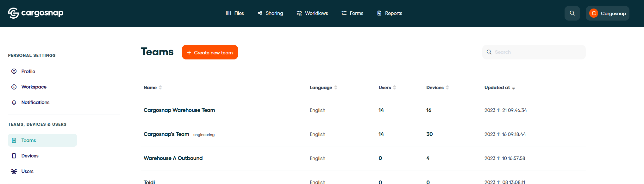The width and height of the screenshot is (644, 184).
Task: Open Cargosnap's Team row name
Action: click(x=166, y=134)
